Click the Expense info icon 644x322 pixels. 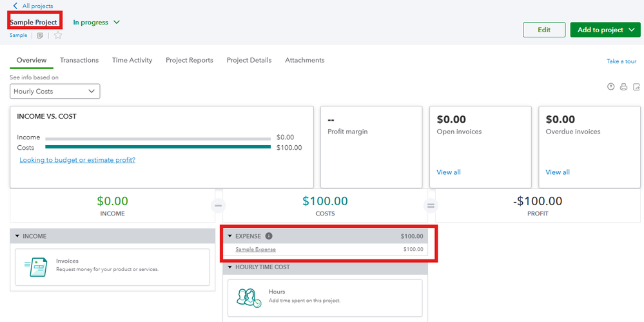coord(269,236)
